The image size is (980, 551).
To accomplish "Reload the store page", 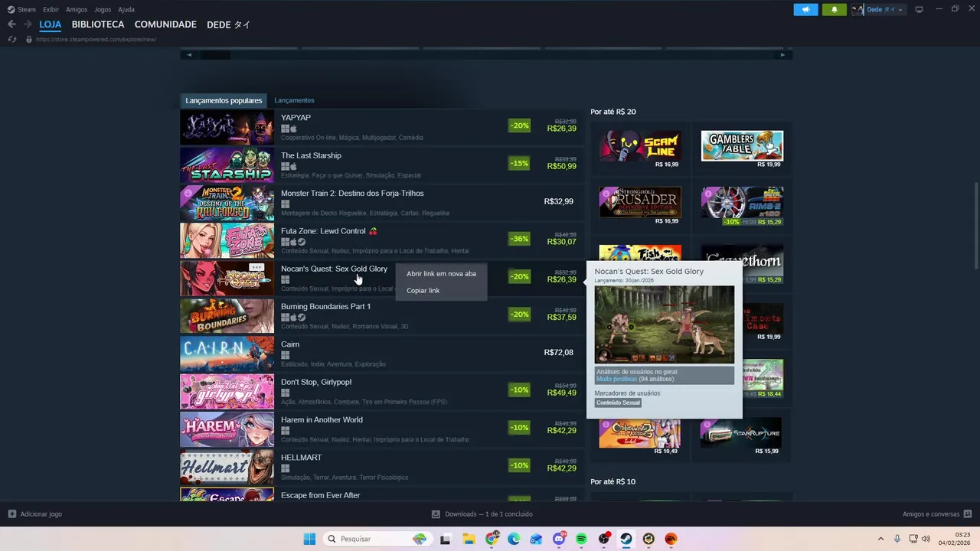I will [x=11, y=39].
